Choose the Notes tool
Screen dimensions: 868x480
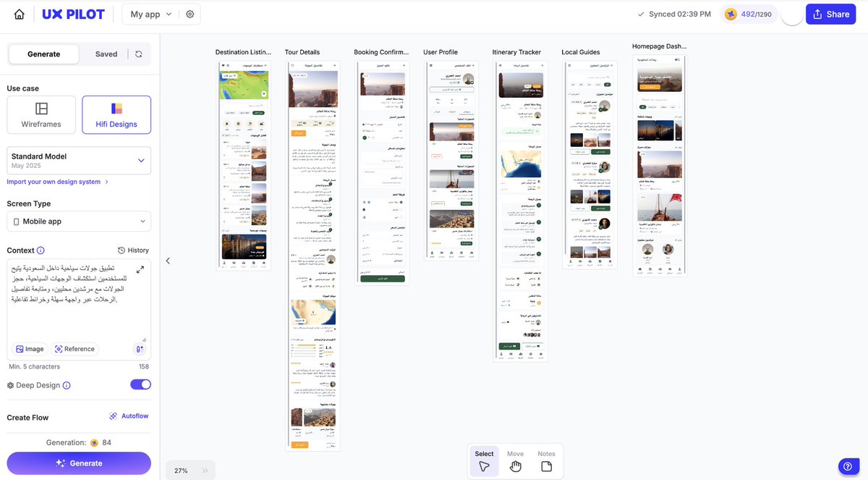[x=546, y=460]
